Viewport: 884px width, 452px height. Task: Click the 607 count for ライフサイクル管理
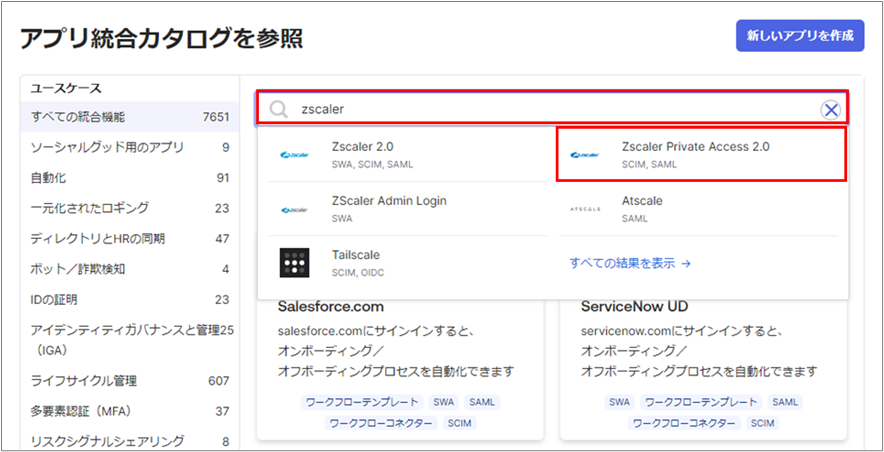(x=219, y=381)
